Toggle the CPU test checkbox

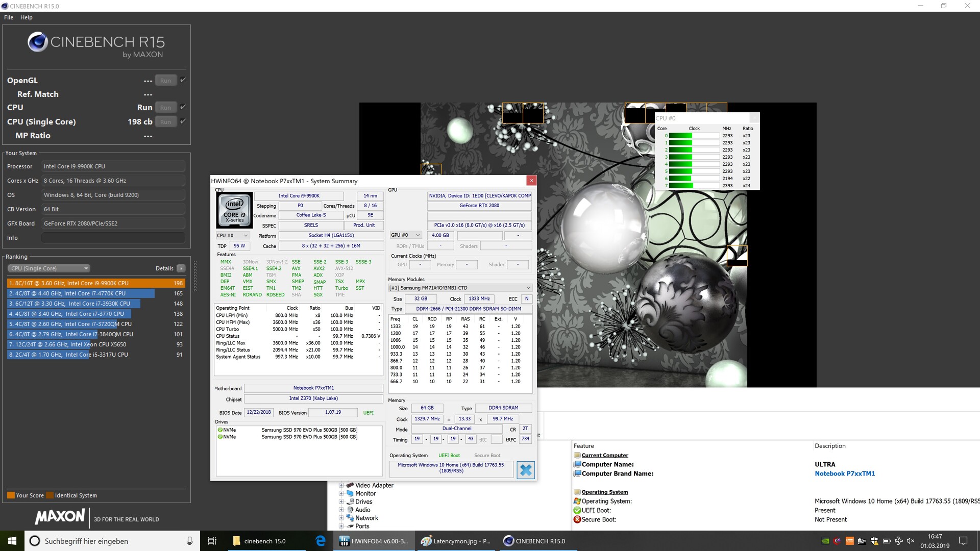click(183, 107)
